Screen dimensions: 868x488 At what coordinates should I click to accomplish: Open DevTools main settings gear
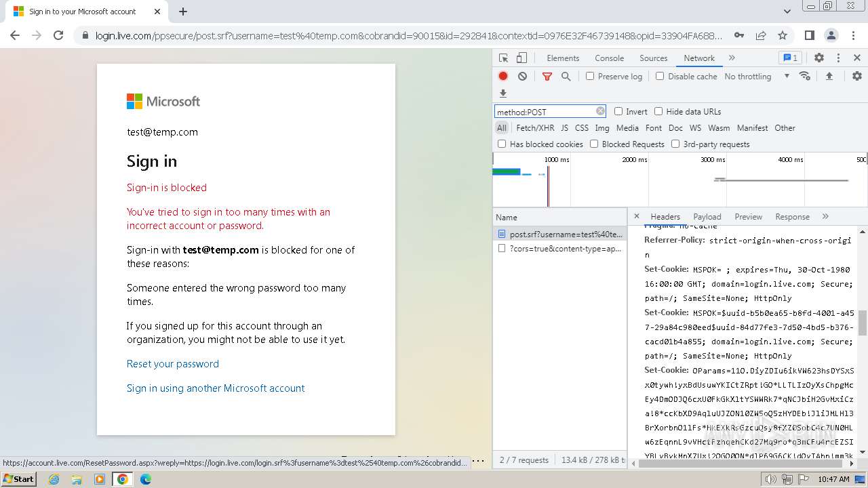point(819,58)
